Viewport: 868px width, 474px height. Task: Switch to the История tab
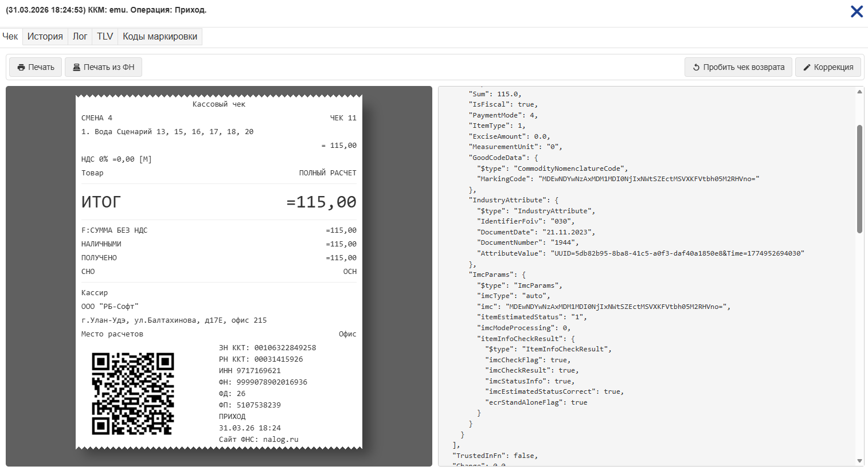click(45, 37)
